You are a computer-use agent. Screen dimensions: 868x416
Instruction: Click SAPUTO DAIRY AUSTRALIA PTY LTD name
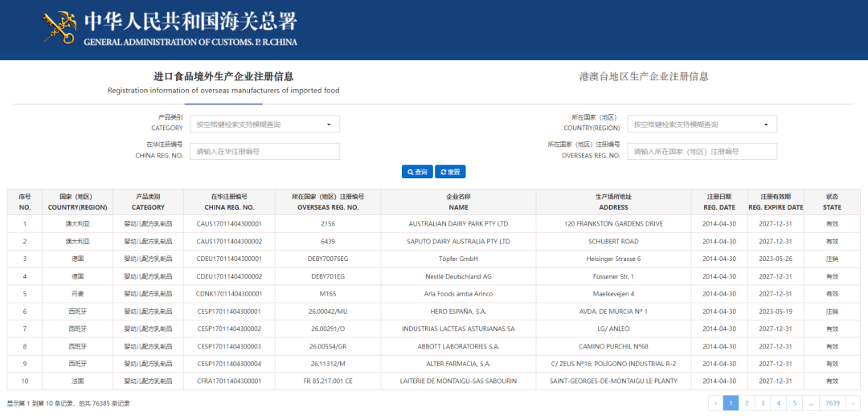[x=458, y=242]
